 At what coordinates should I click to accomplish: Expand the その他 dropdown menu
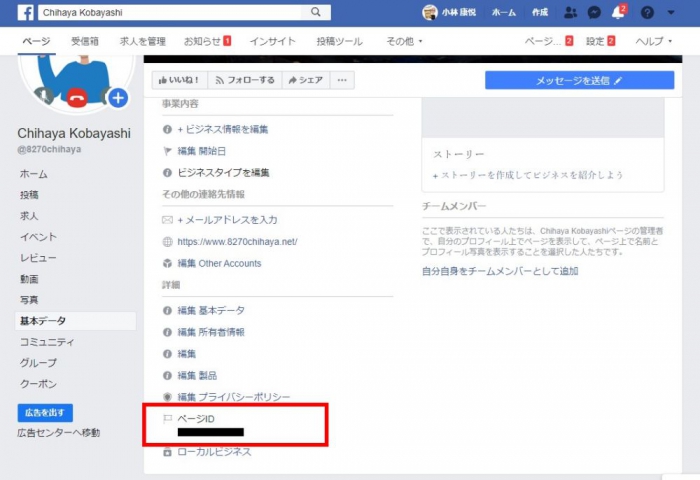click(404, 42)
